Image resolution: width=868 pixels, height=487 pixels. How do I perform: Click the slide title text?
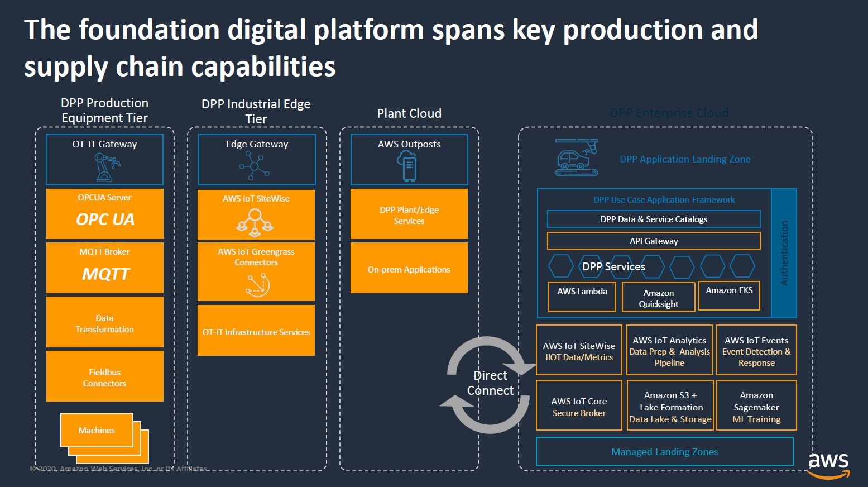[x=391, y=47]
